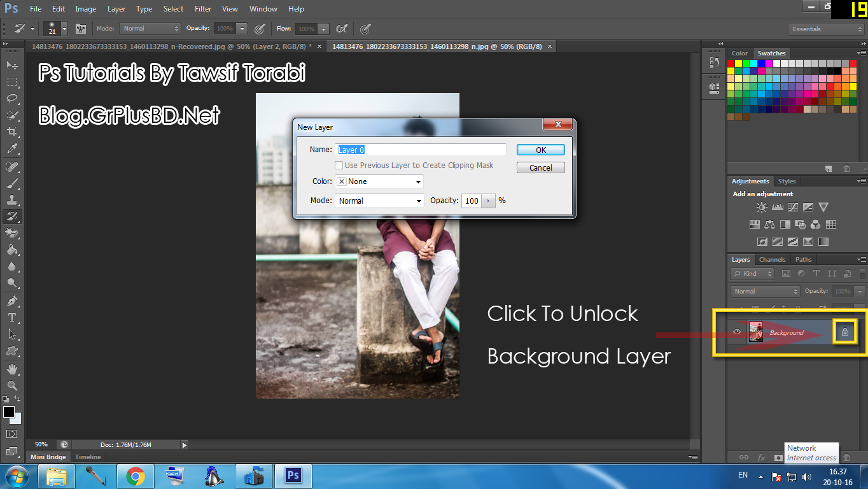Toggle pressure for opacity in options bar

260,29
